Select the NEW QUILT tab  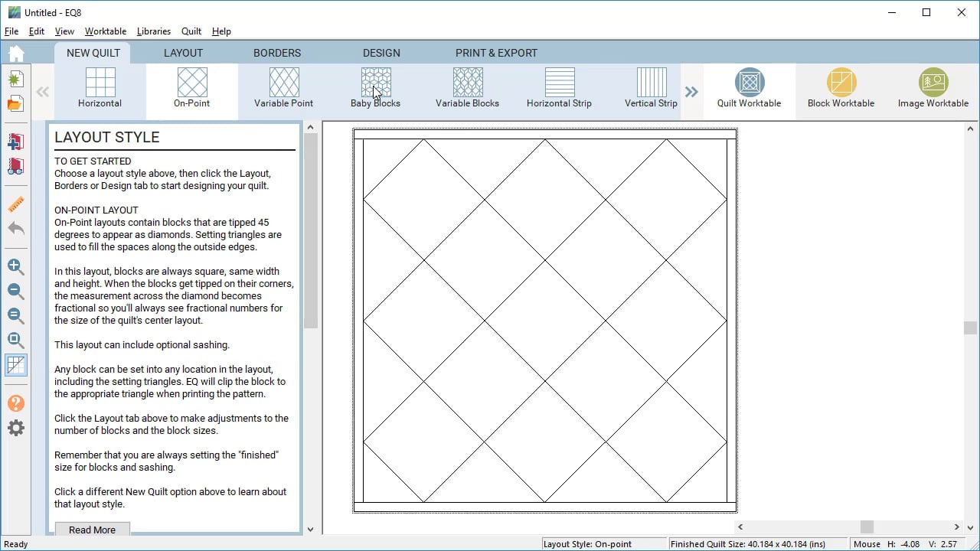[x=93, y=53]
